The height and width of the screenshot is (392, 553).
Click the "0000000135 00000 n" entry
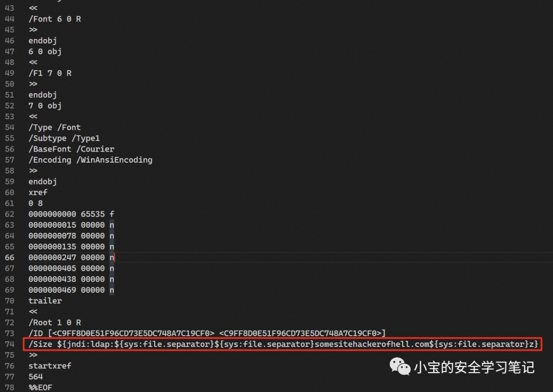(72, 247)
